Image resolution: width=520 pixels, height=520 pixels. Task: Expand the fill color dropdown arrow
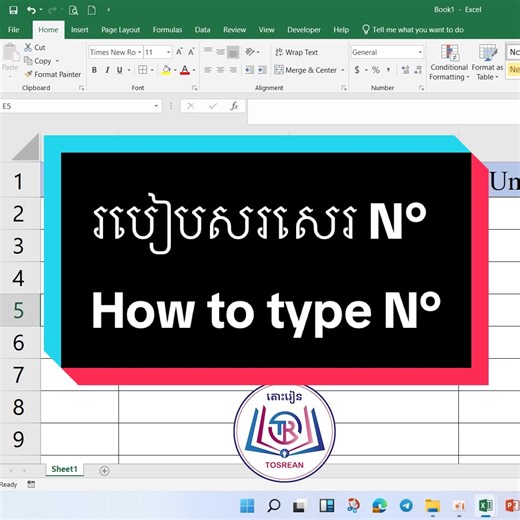click(175, 70)
